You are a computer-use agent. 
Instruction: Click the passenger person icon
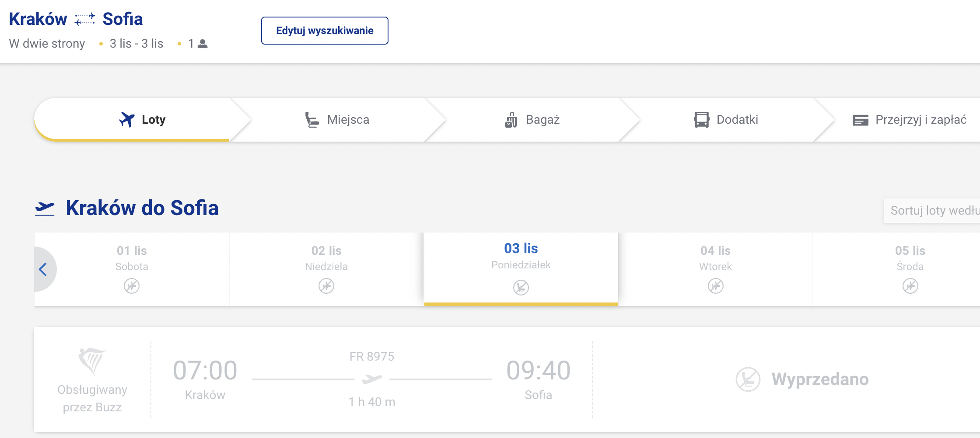(203, 44)
